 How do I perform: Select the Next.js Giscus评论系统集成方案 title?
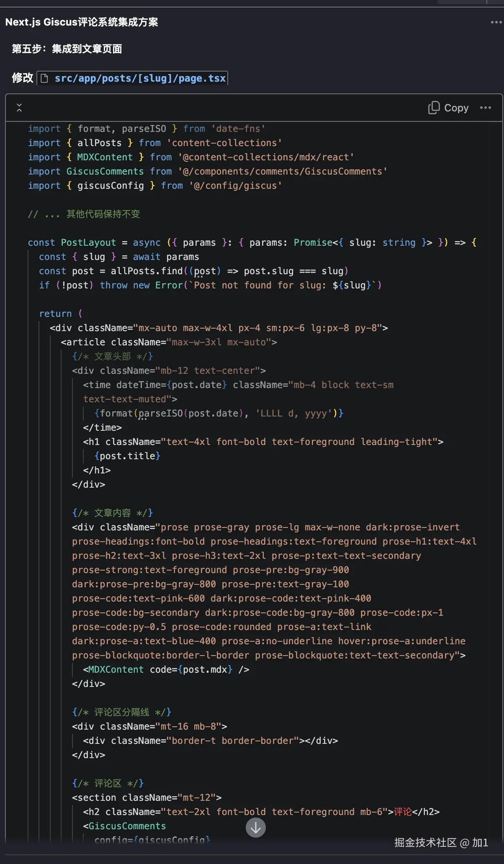[82, 22]
